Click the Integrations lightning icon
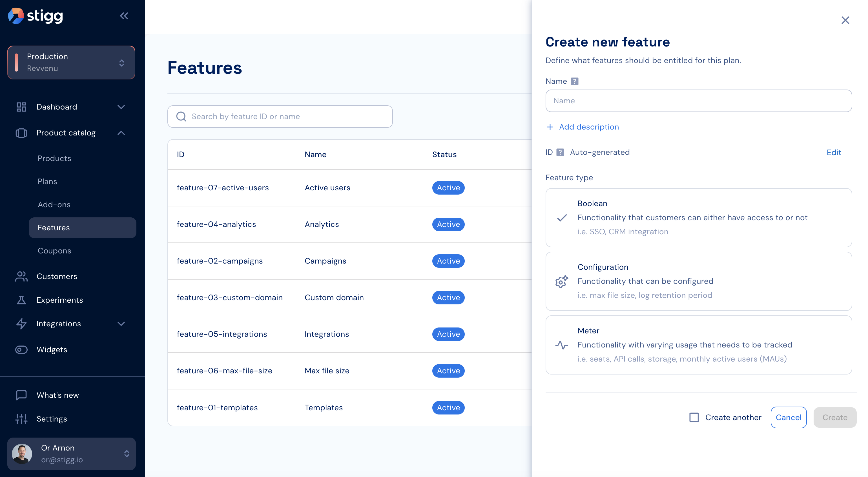Image resolution: width=868 pixels, height=477 pixels. pyautogui.click(x=21, y=324)
